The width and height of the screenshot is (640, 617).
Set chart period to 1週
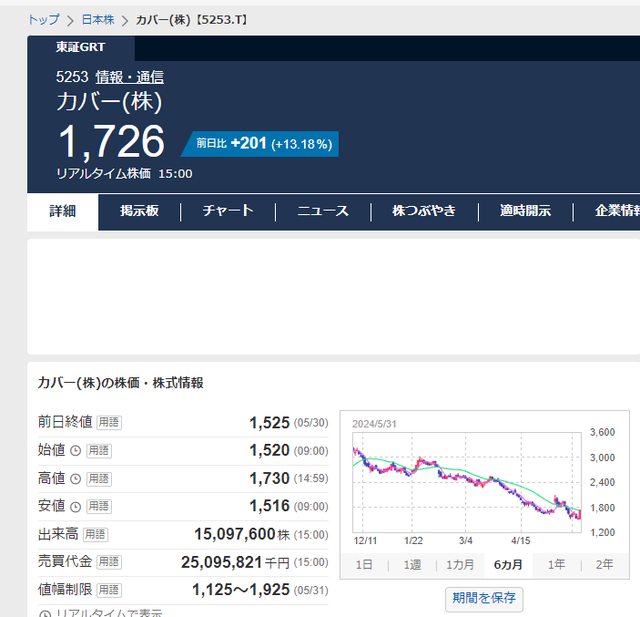tap(412, 565)
